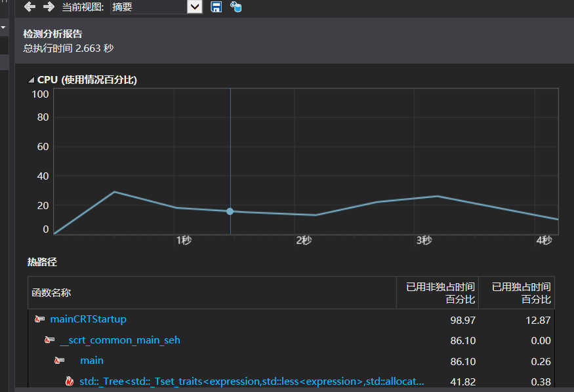Open the main function link

[92, 361]
